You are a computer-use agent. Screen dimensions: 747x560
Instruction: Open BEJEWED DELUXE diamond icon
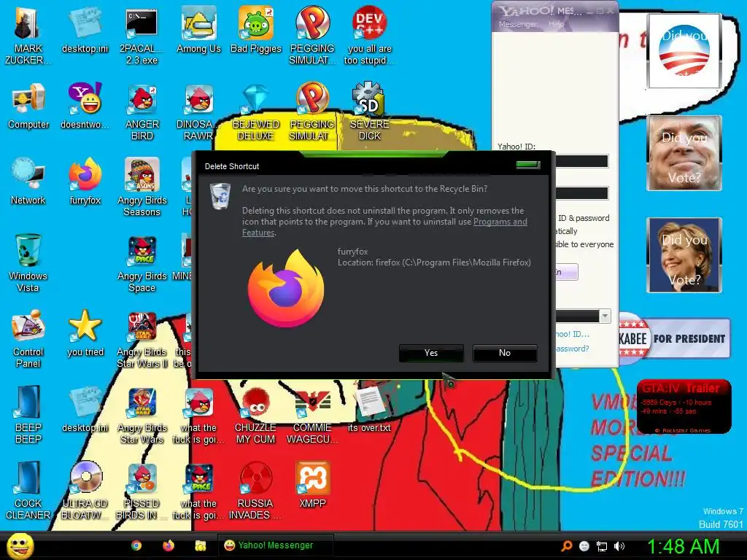coord(255,111)
